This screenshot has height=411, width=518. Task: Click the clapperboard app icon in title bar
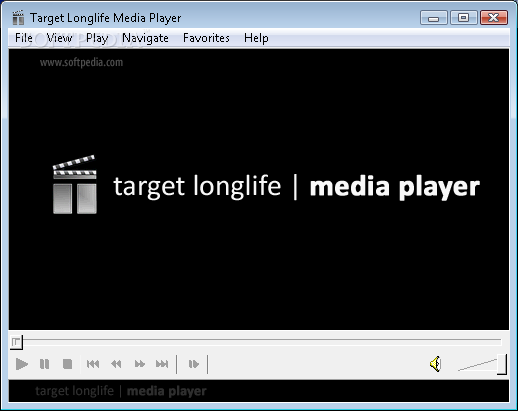pos(18,18)
